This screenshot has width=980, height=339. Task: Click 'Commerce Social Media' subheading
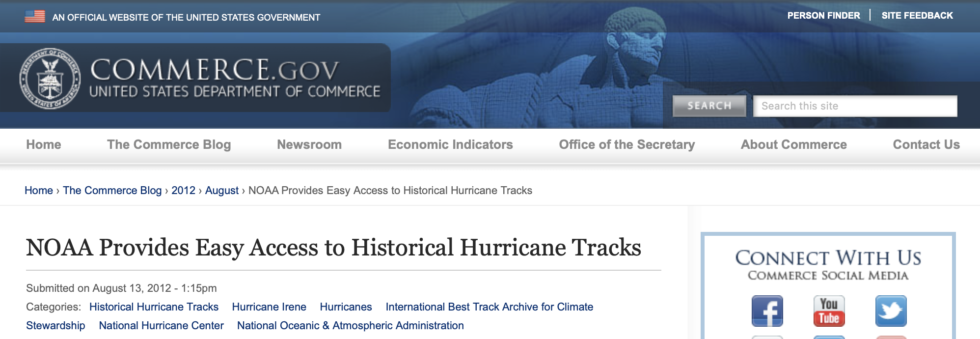coord(828,275)
